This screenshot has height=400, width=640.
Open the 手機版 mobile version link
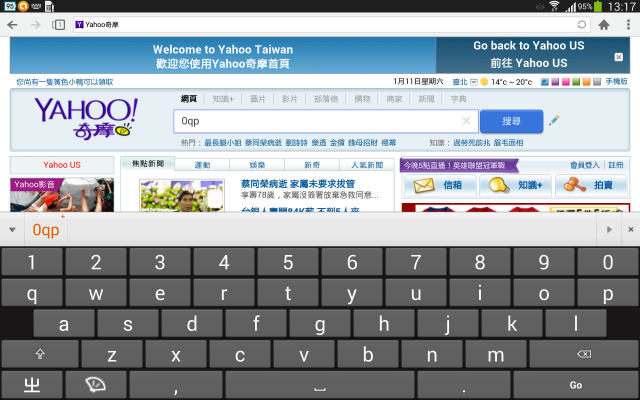pos(616,82)
